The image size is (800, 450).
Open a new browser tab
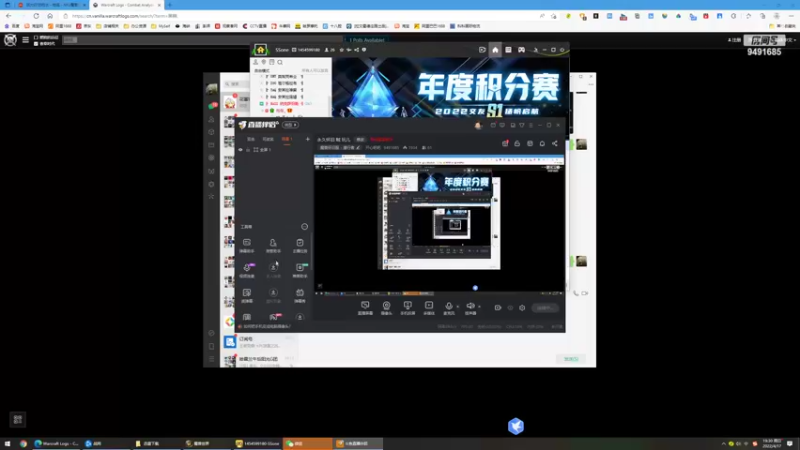pos(169,5)
